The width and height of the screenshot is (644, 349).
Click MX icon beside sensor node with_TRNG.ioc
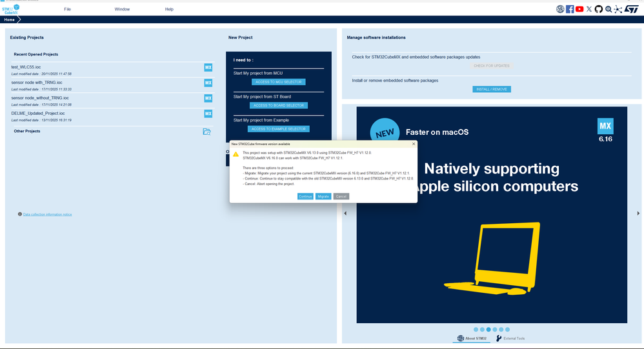point(208,83)
